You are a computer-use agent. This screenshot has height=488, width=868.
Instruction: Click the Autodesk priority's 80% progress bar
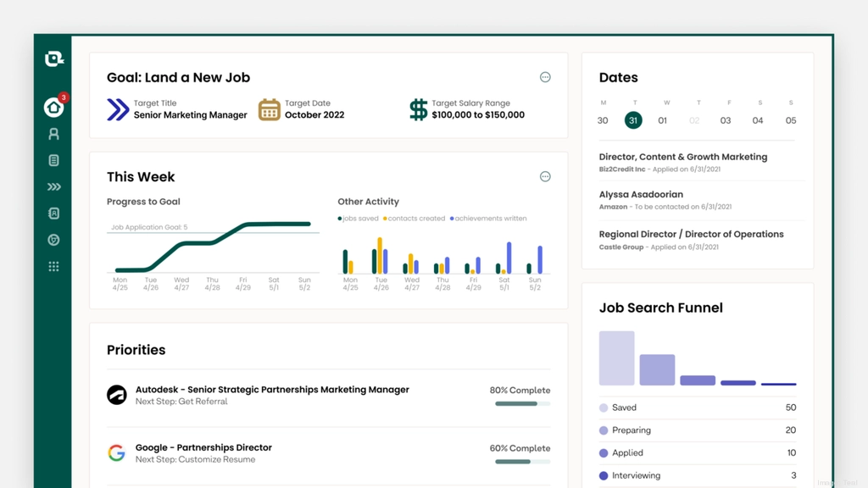pos(522,404)
